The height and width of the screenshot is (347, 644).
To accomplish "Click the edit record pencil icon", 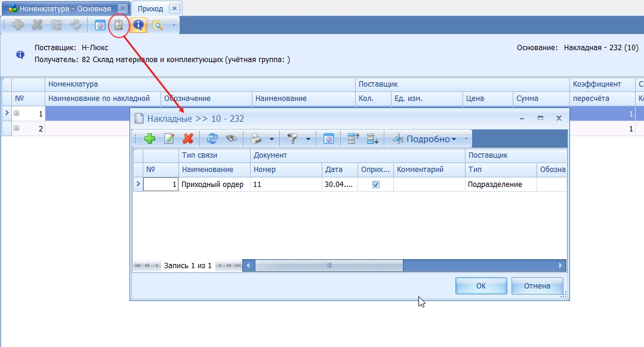I will coord(169,139).
